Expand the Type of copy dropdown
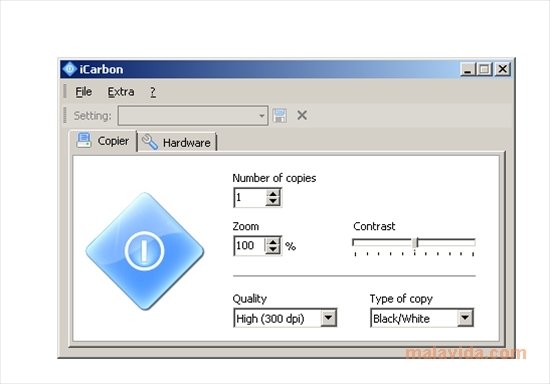Image resolution: width=550 pixels, height=384 pixels. (x=465, y=318)
